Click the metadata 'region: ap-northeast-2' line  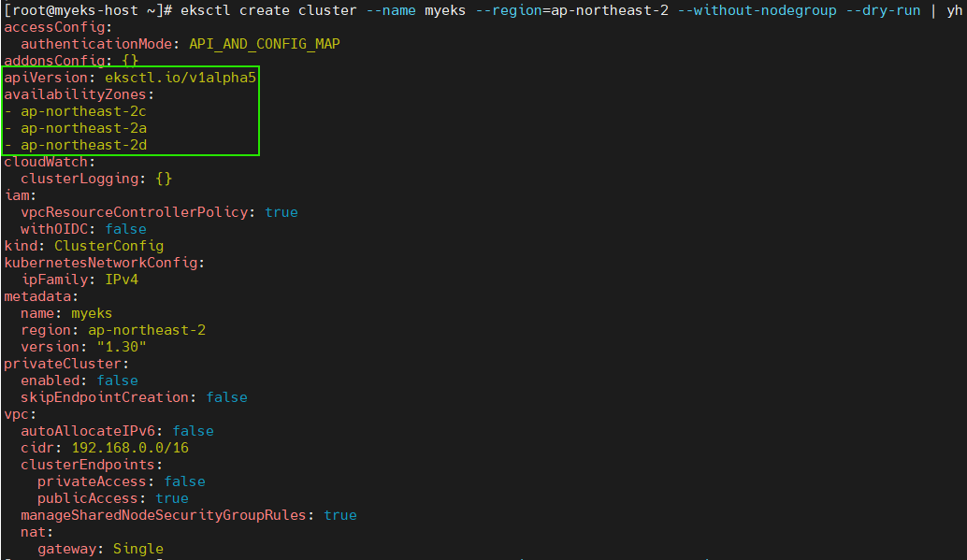tap(113, 330)
